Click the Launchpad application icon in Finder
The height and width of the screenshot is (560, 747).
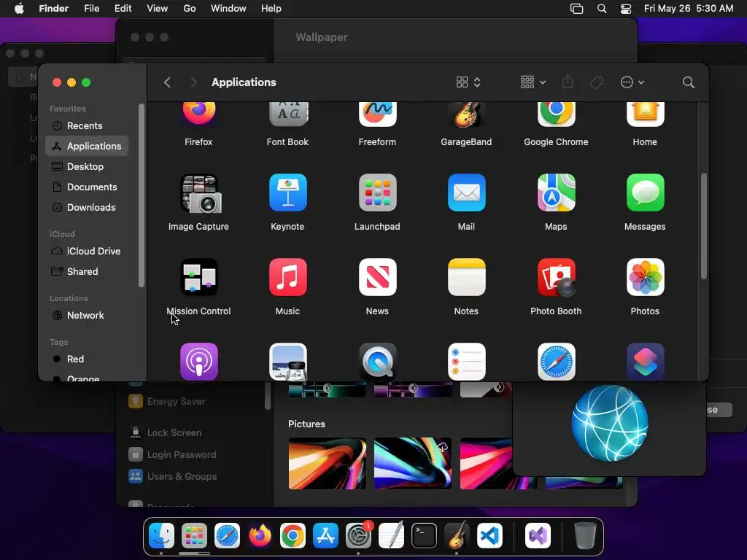coord(377,192)
